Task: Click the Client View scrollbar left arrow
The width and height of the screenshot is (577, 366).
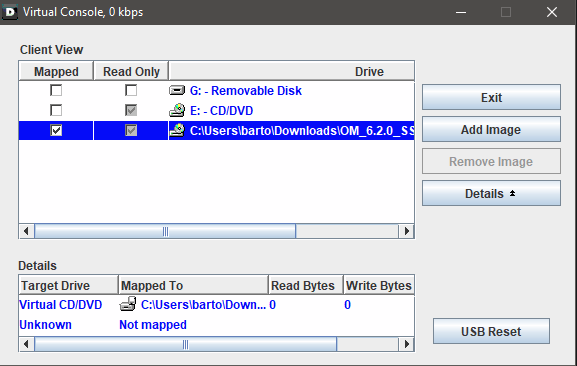Action: click(26, 231)
